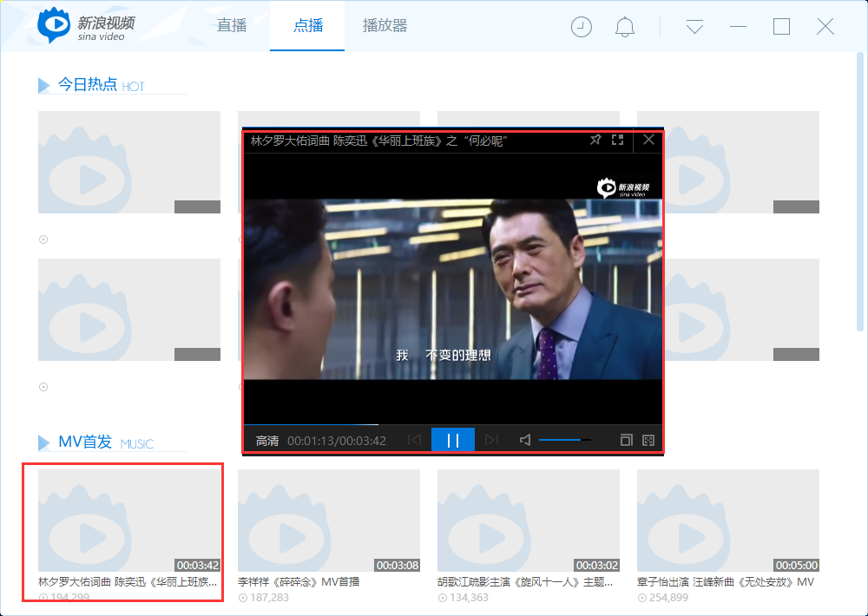This screenshot has width=868, height=616.
Task: Switch to the 播放器 tab
Action: pyautogui.click(x=385, y=26)
